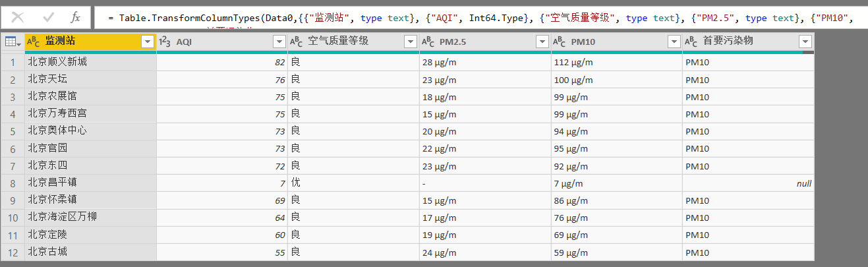Expand the AQI column filter arrow

click(278, 42)
